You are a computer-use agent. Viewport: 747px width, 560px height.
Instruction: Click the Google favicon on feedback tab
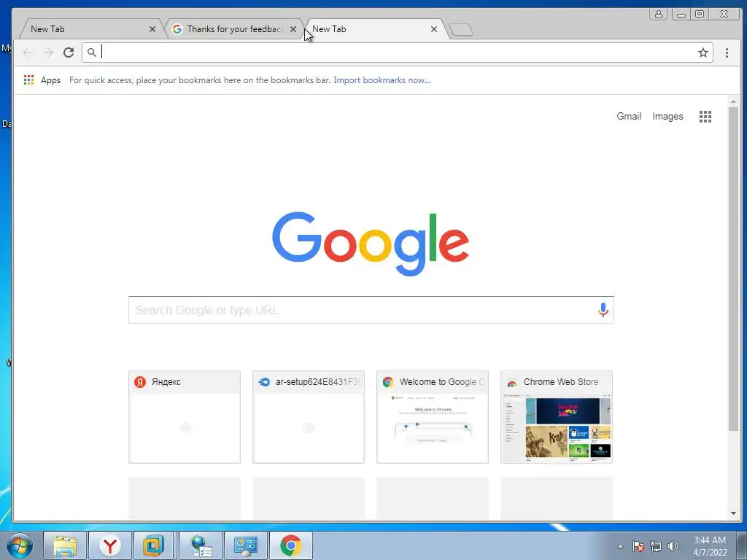tap(177, 29)
